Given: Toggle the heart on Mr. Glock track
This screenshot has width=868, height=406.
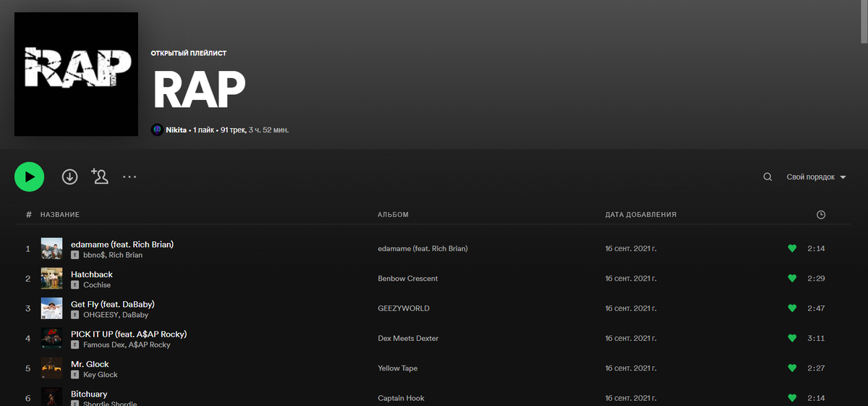Looking at the screenshot, I should (x=792, y=368).
